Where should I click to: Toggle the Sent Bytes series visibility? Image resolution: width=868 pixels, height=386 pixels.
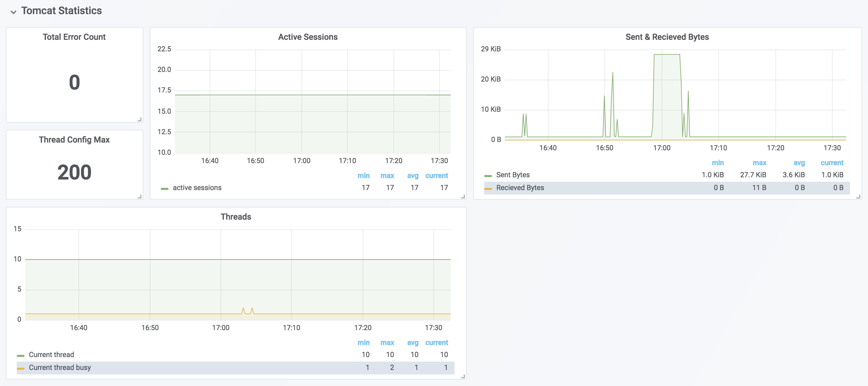point(512,175)
